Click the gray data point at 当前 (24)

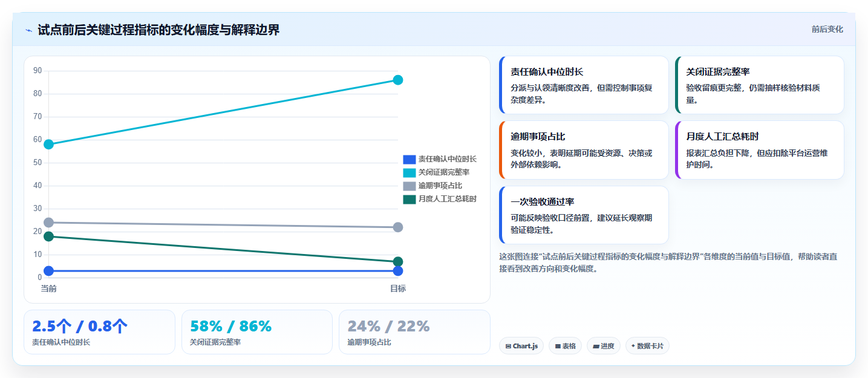pos(49,223)
